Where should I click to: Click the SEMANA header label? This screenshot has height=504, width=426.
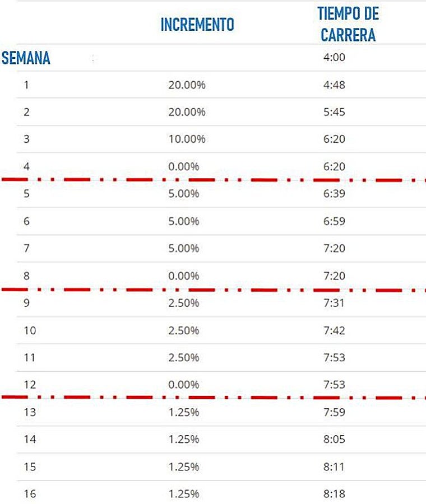point(26,58)
